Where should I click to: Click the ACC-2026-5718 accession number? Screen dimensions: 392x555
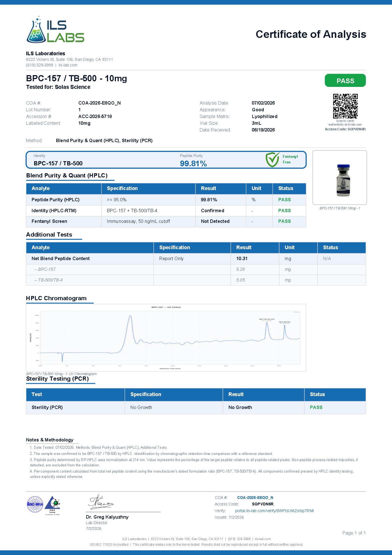(95, 116)
